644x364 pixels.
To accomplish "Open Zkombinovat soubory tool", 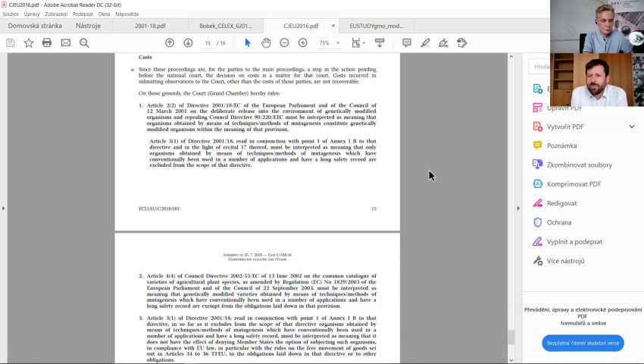I will coord(579,165).
